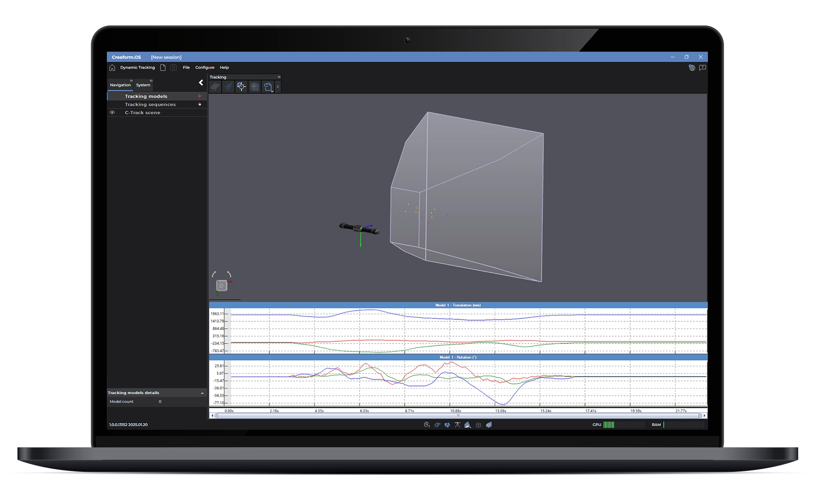Image resolution: width=817 pixels, height=504 pixels.
Task: Click the wireframe cube icon in status bar
Action: pyautogui.click(x=478, y=425)
